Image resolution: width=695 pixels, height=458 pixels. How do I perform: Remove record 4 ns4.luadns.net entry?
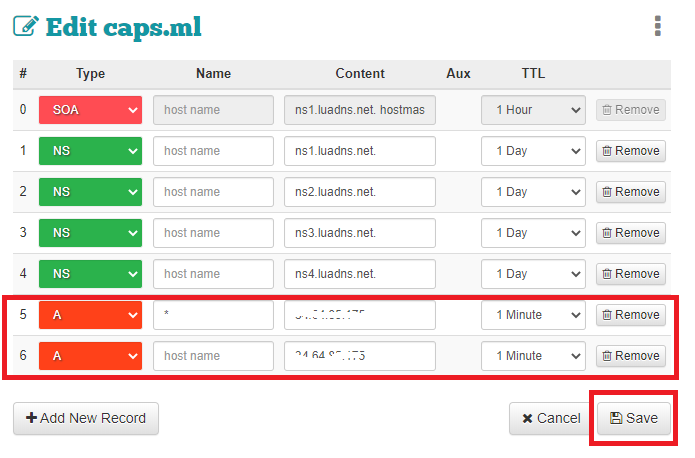pyautogui.click(x=630, y=274)
